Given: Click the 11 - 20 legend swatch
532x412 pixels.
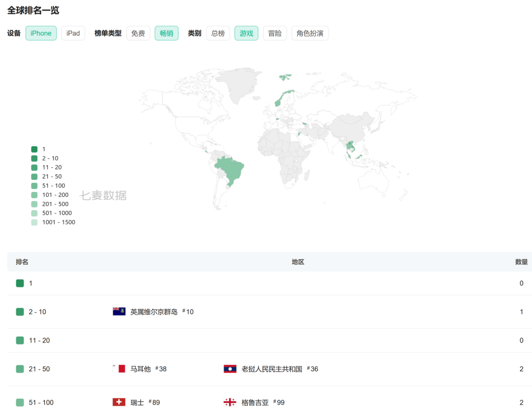Looking at the screenshot, I should (34, 167).
